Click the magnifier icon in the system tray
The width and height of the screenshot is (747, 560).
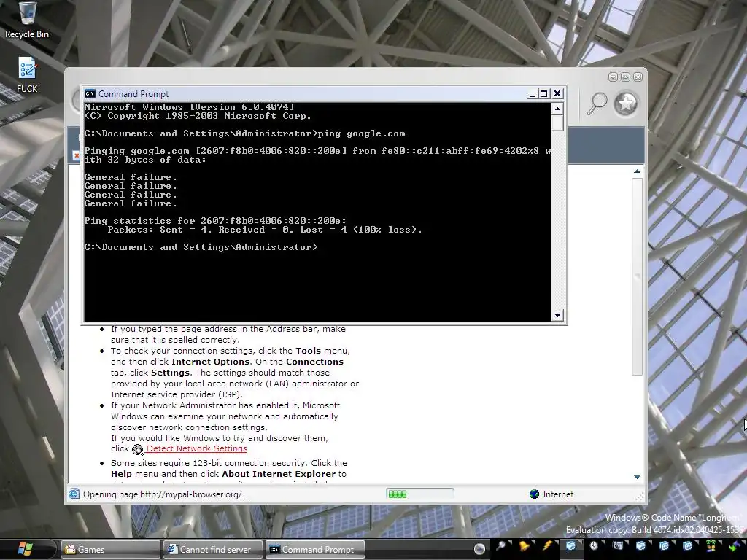pyautogui.click(x=500, y=545)
